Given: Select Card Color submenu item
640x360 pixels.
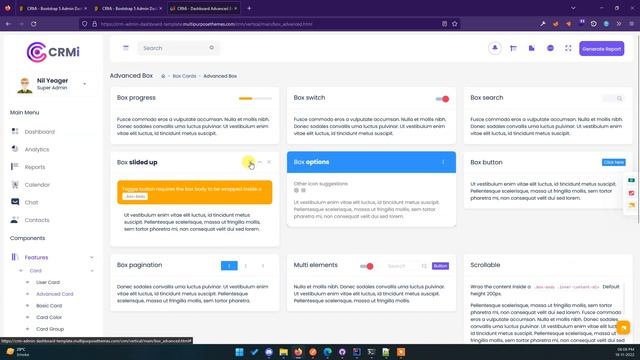Looking at the screenshot, I should coord(49,317).
